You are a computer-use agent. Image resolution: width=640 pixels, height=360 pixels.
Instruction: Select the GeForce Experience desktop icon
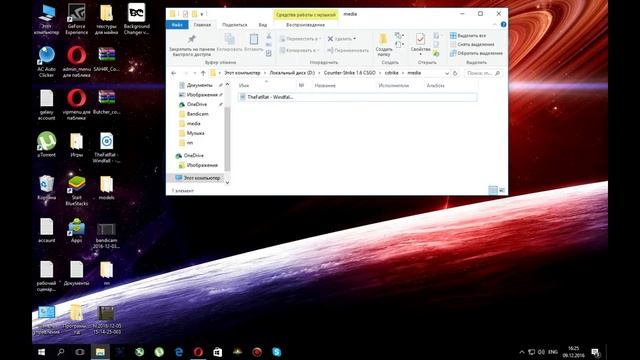click(76, 19)
